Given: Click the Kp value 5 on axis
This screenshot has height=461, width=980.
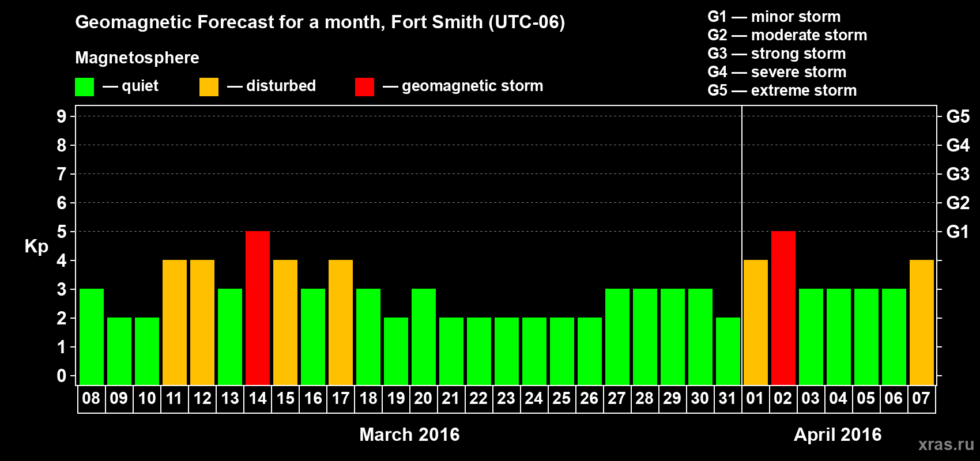Looking at the screenshot, I should (62, 232).
